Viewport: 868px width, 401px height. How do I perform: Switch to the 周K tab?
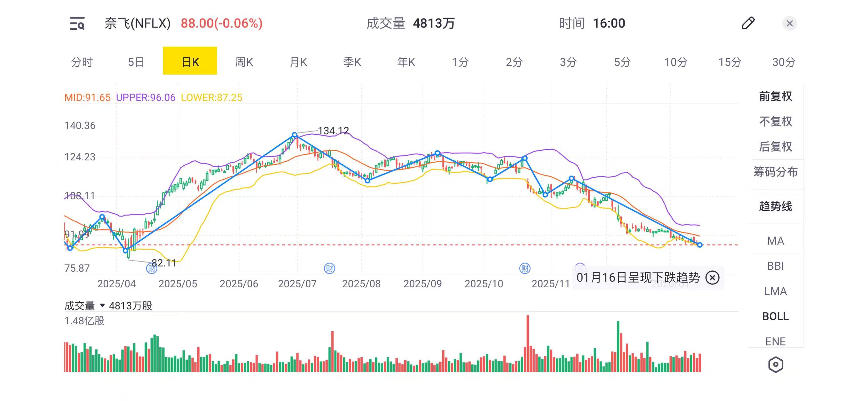244,62
